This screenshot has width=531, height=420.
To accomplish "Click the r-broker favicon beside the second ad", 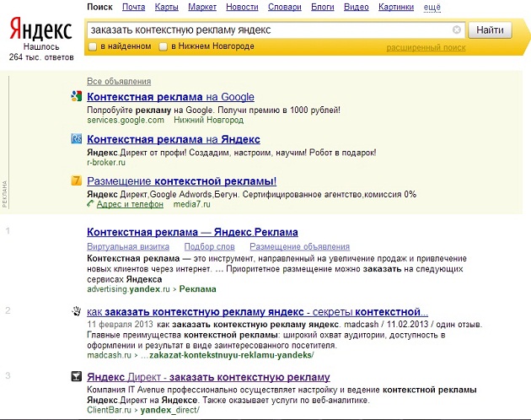I will pyautogui.click(x=76, y=138).
